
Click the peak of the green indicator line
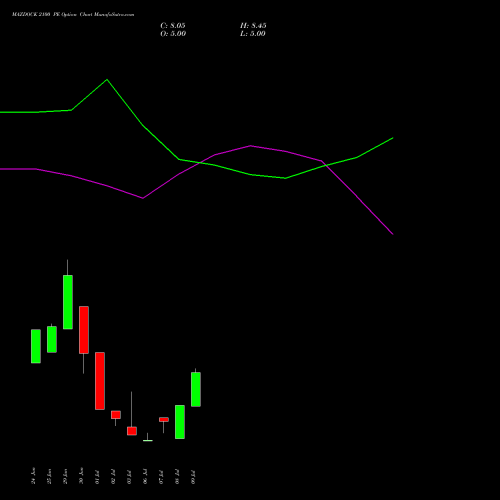(107, 80)
